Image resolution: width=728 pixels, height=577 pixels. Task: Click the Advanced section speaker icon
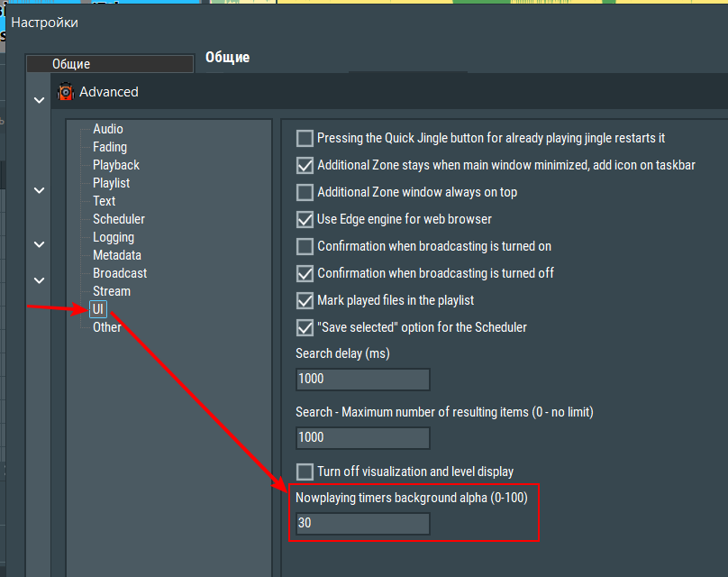click(66, 92)
